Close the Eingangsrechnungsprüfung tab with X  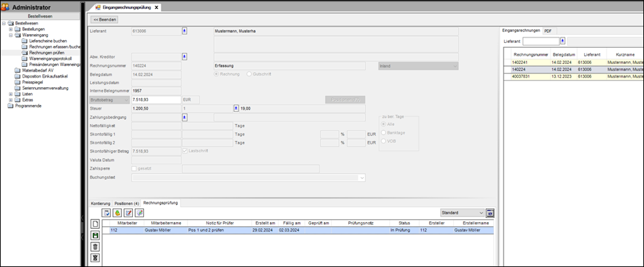[157, 7]
